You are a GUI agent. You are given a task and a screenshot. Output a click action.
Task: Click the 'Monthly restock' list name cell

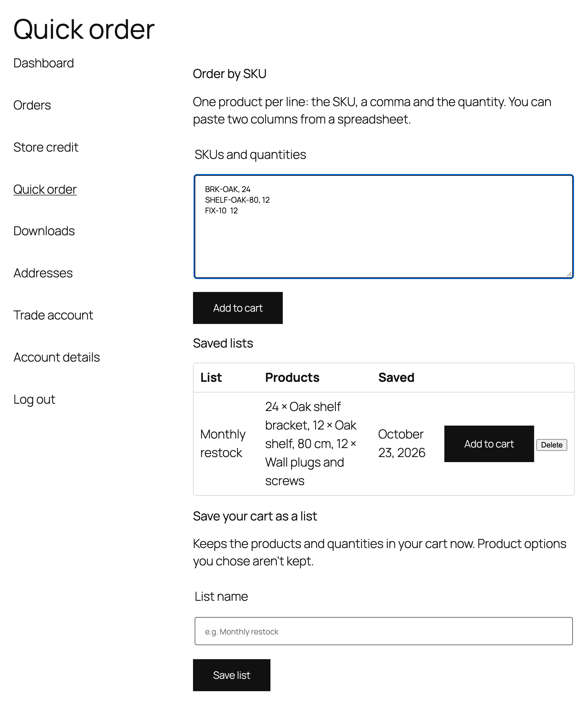[223, 443]
